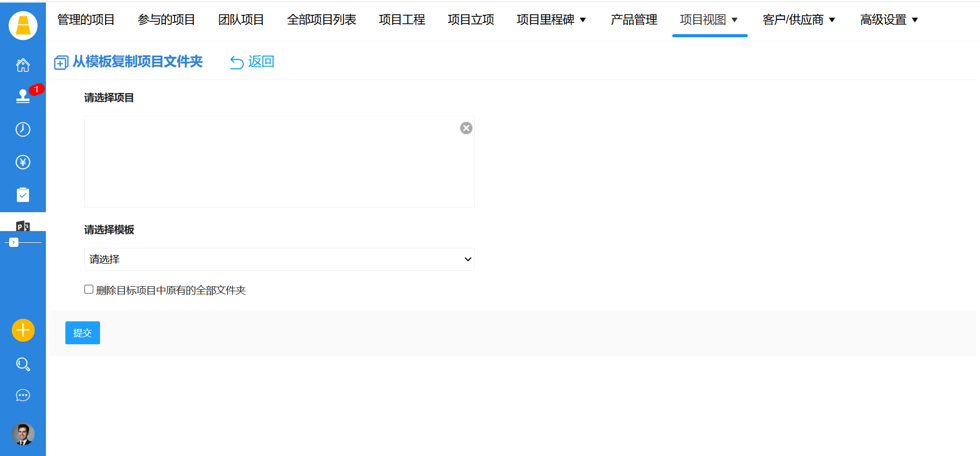Expand the 客户/供应商 menu
The image size is (980, 456).
point(799,20)
